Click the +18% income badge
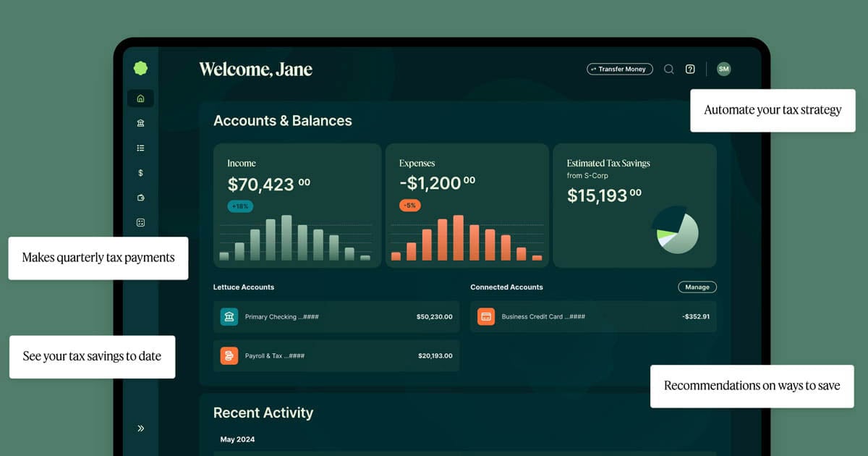This screenshot has height=456, width=868. coord(240,206)
